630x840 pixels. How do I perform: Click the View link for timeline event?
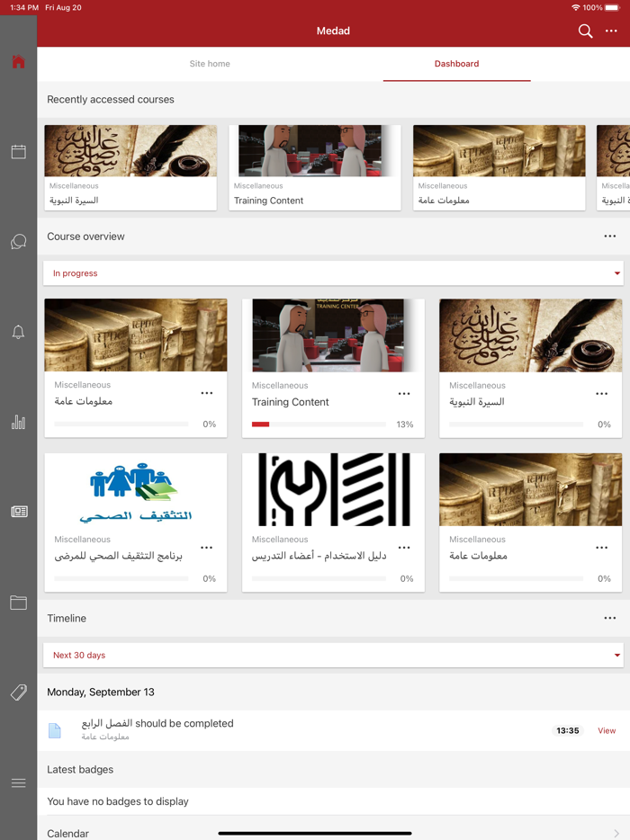coord(607,730)
